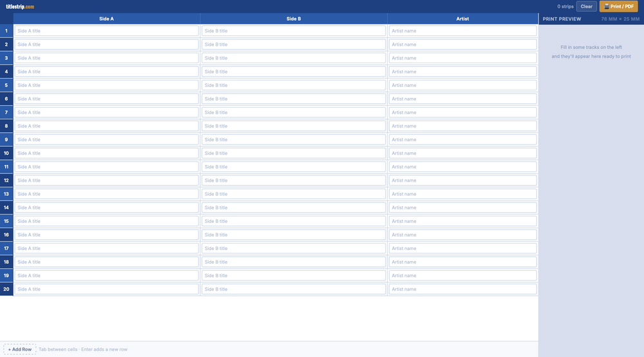
Task: Focus Artist name field in row 11
Action: [x=462, y=166]
